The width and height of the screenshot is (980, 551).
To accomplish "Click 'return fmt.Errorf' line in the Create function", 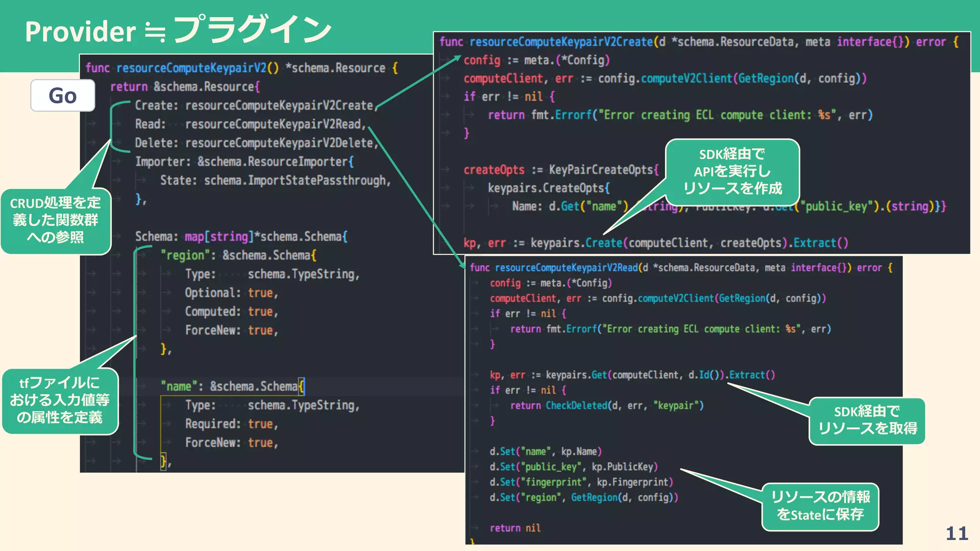I will pos(680,115).
